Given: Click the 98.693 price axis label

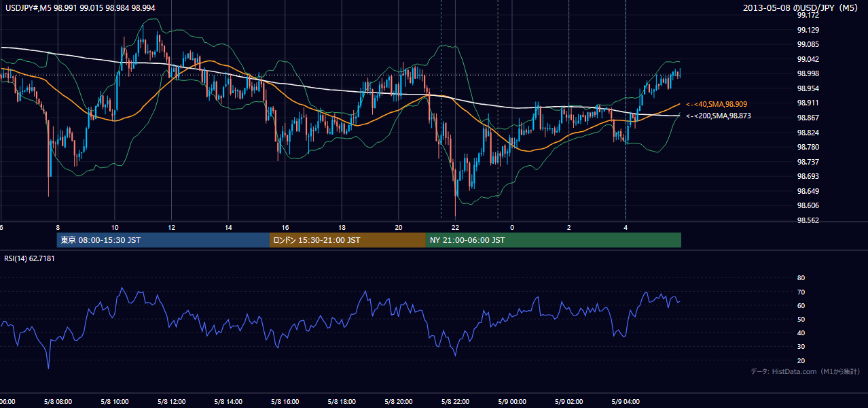Looking at the screenshot, I should tap(808, 176).
